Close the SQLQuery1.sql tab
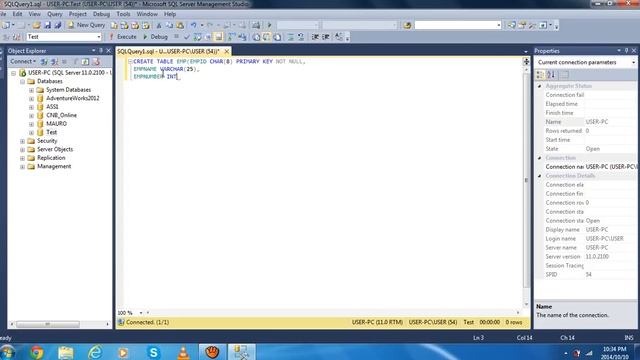Viewport: 640px width, 360px height. [227, 51]
